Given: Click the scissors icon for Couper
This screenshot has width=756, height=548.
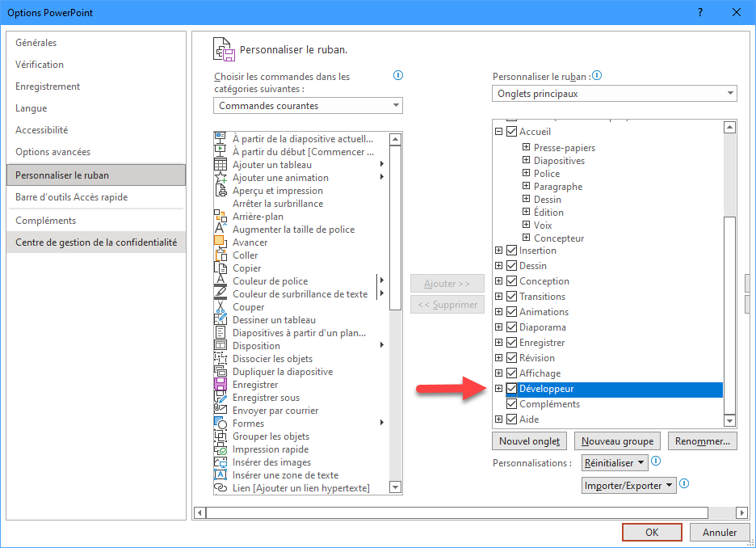Looking at the screenshot, I should [220, 307].
